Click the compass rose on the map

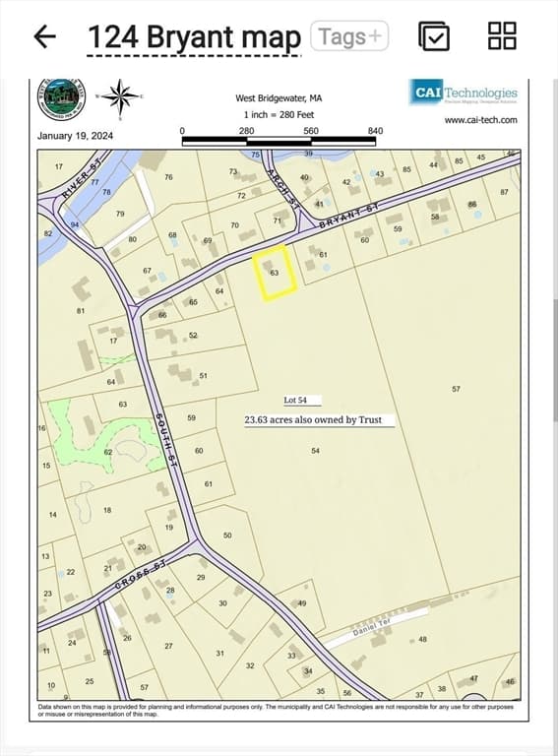coord(120,98)
